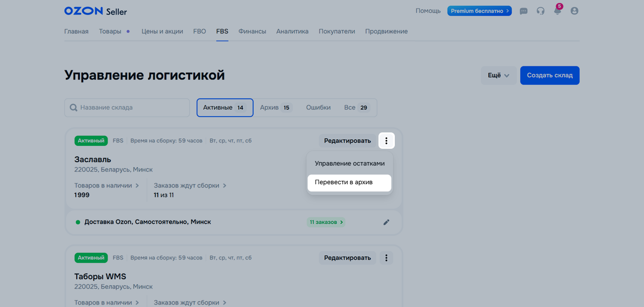Image resolution: width=644 pixels, height=307 pixels.
Task: Click the pencil edit icon for Доставка Ozon
Action: point(386,222)
